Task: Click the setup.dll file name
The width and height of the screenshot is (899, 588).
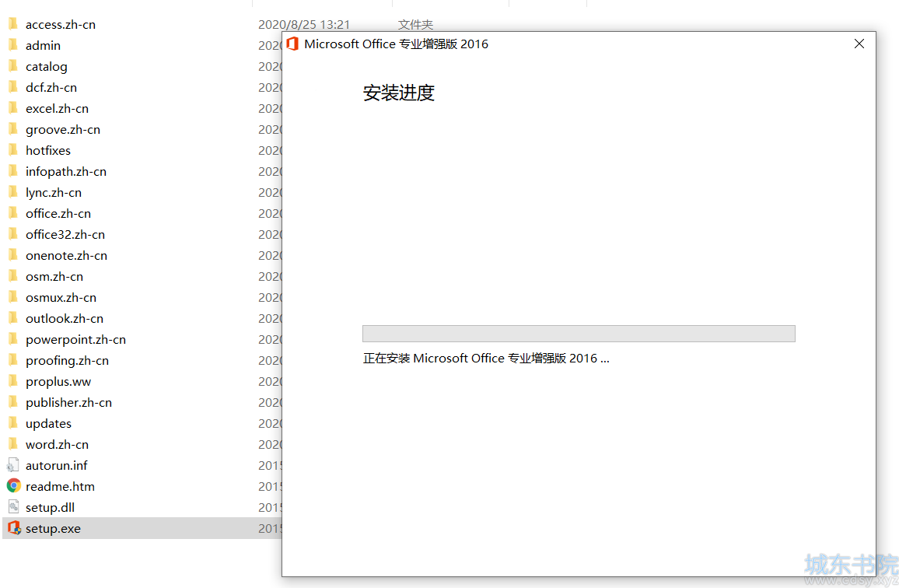Action: pos(50,508)
